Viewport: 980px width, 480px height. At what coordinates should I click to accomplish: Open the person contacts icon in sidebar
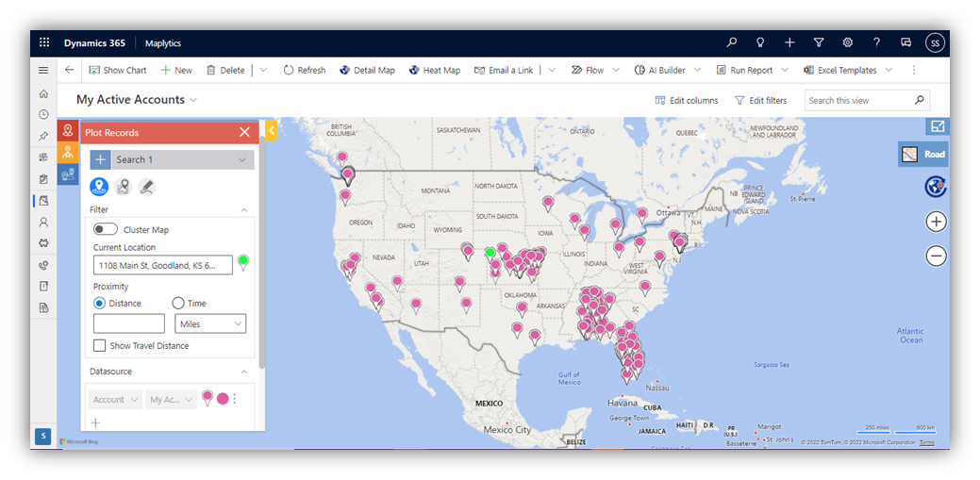pos(43,222)
